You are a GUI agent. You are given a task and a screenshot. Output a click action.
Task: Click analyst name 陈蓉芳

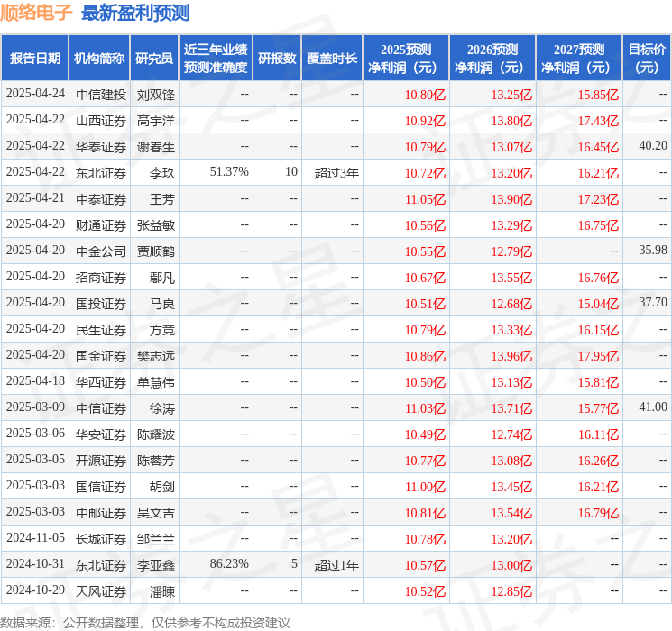[x=155, y=461]
